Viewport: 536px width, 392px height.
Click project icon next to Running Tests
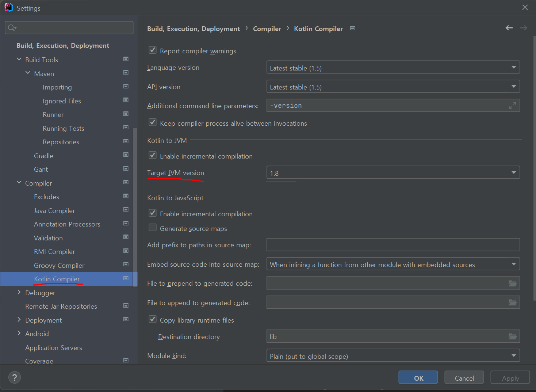pos(126,128)
